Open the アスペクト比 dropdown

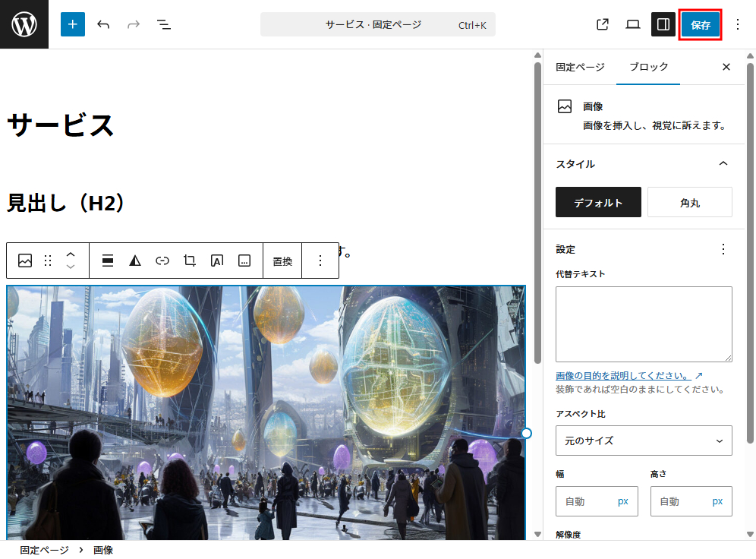click(x=644, y=441)
